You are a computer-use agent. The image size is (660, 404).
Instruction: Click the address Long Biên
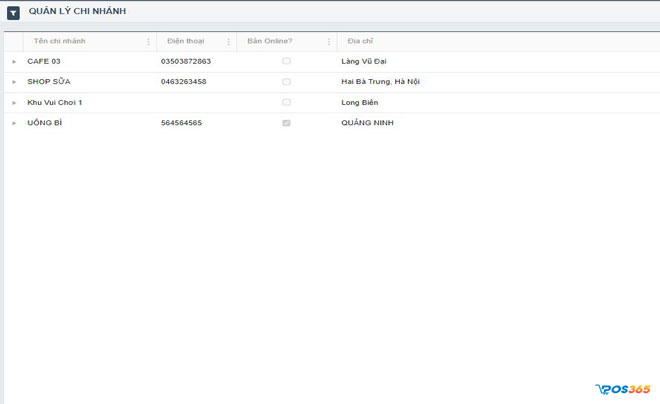(359, 102)
